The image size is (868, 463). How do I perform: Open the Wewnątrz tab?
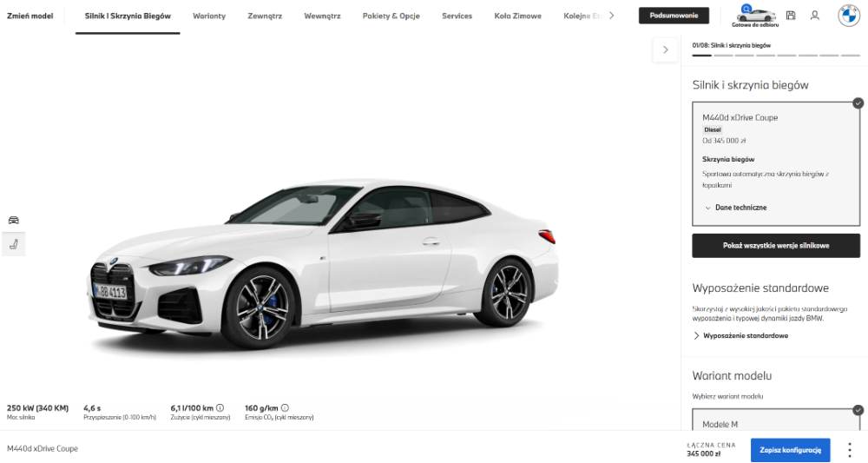[x=322, y=16]
